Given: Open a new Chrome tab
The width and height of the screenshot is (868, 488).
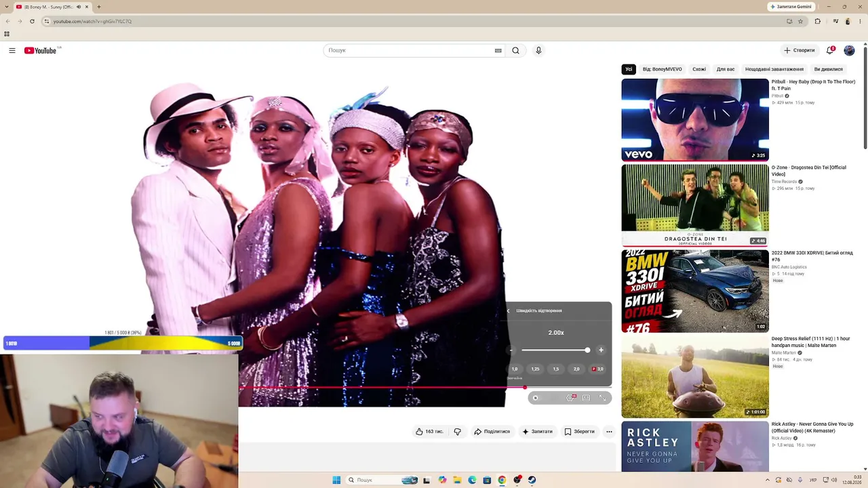Looking at the screenshot, I should [x=99, y=7].
